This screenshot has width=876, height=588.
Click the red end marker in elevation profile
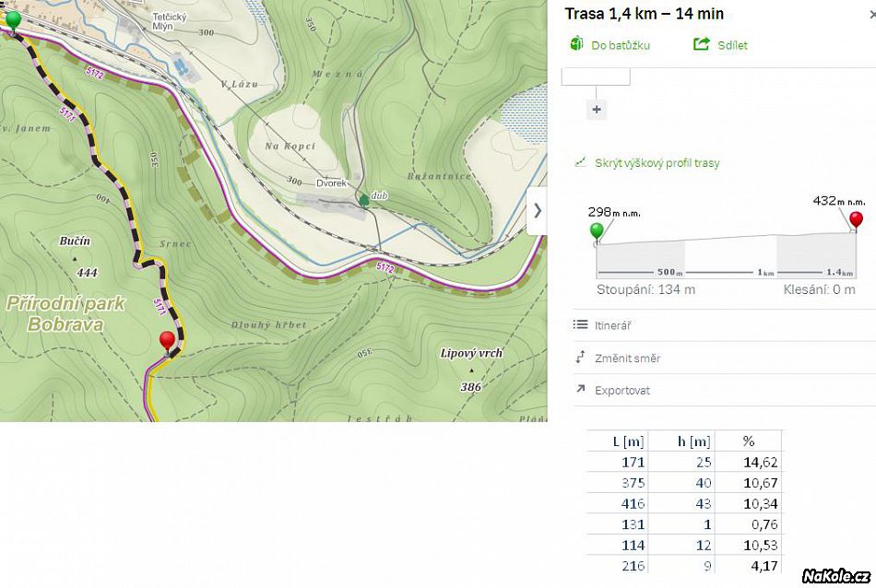[x=856, y=220]
